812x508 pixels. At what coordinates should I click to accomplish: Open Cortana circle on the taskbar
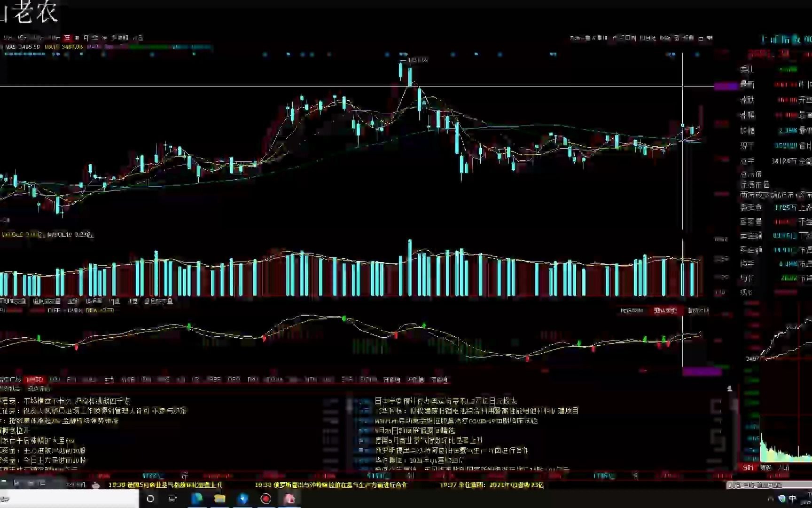coord(150,499)
